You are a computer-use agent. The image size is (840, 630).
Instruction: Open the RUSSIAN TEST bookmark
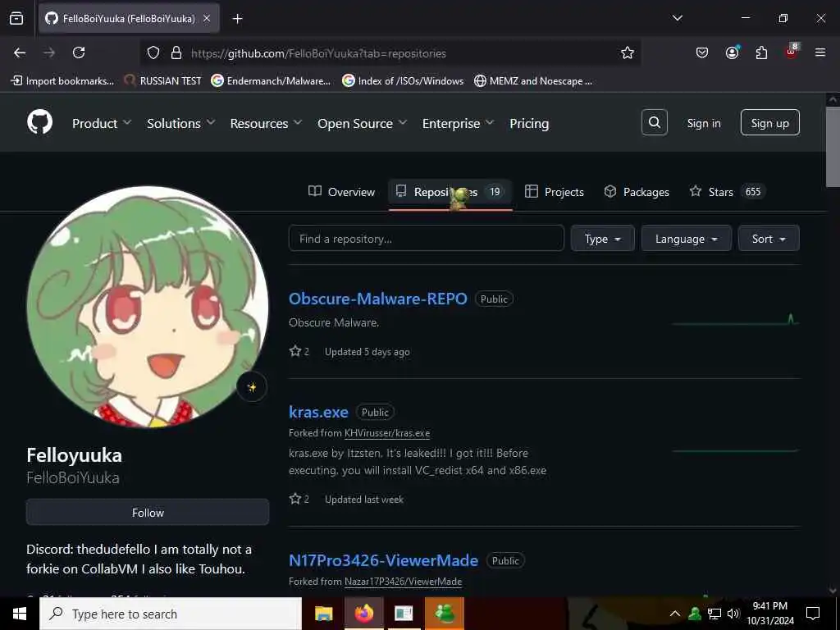(x=162, y=81)
